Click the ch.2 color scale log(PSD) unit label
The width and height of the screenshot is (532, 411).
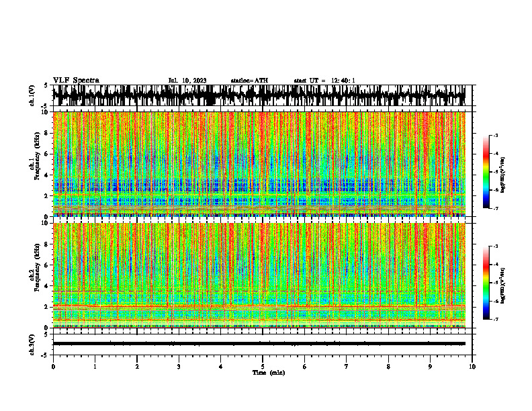503,285
